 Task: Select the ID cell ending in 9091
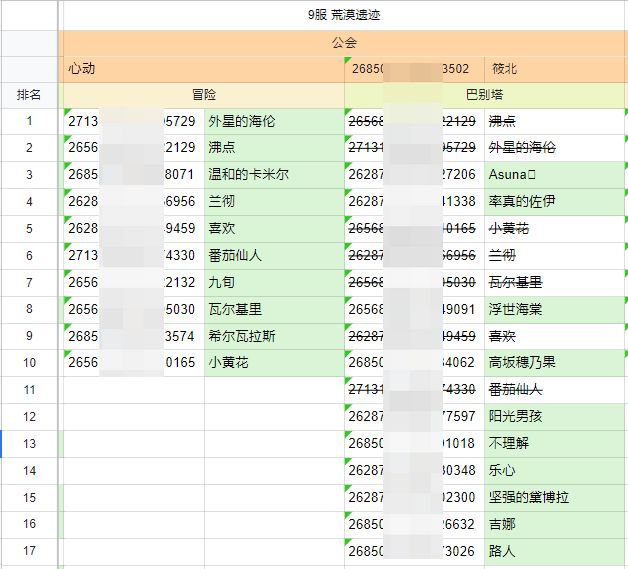click(414, 310)
